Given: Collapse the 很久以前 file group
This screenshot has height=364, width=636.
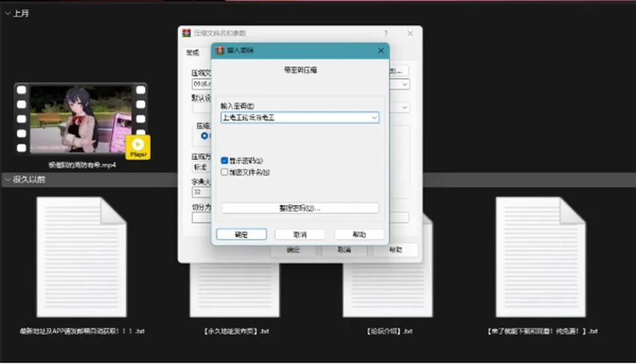Looking at the screenshot, I should 7,179.
